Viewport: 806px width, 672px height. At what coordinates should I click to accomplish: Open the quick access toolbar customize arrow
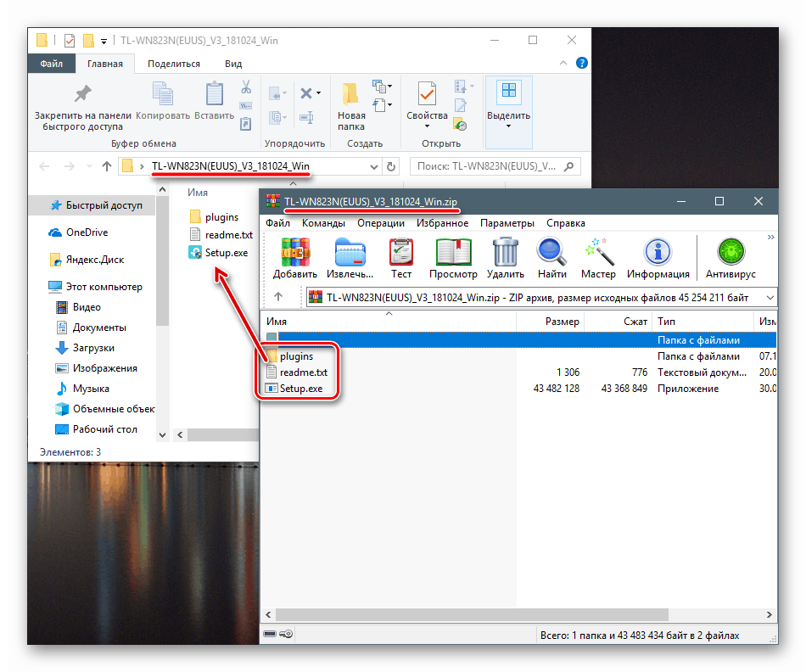104,41
